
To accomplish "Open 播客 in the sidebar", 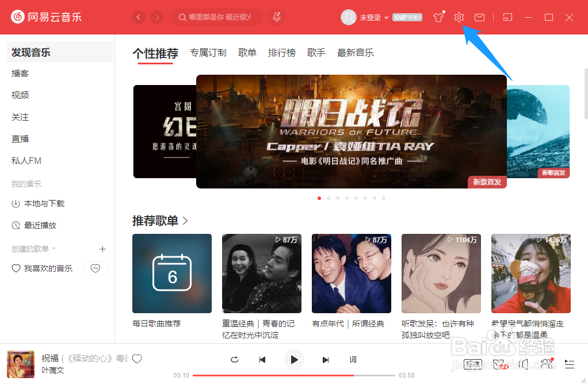I will pos(20,74).
